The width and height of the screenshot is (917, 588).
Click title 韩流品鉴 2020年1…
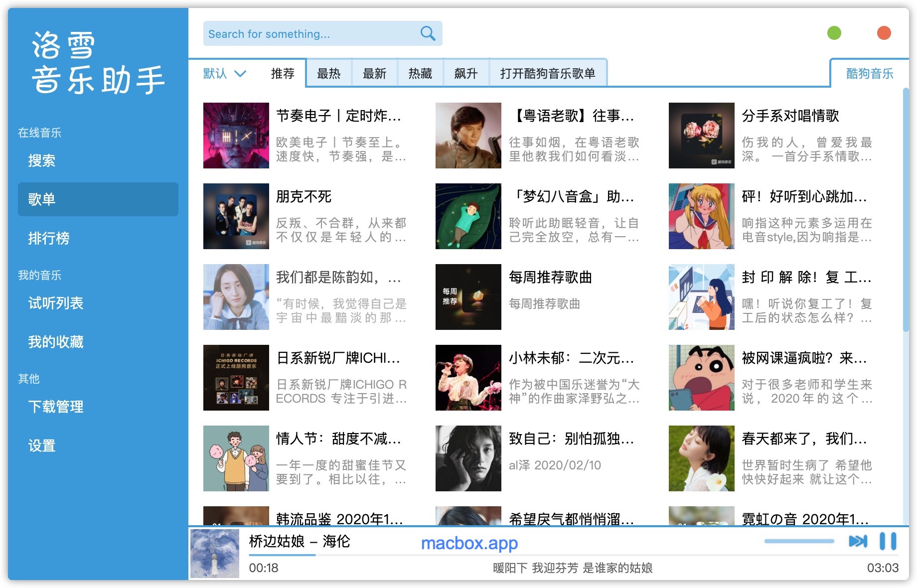click(340, 518)
